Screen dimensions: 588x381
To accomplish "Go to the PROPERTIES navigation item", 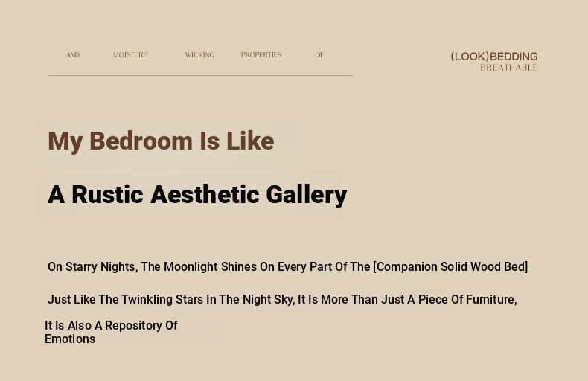I will [261, 55].
